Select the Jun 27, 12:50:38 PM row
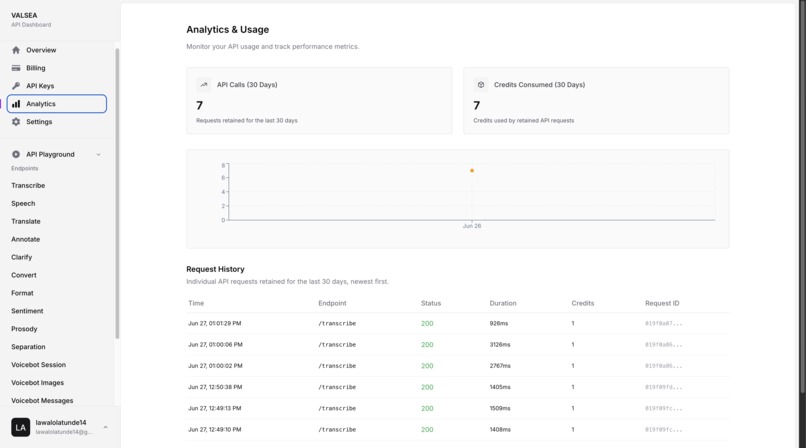Viewport: 806px width, 448px height. point(457,387)
